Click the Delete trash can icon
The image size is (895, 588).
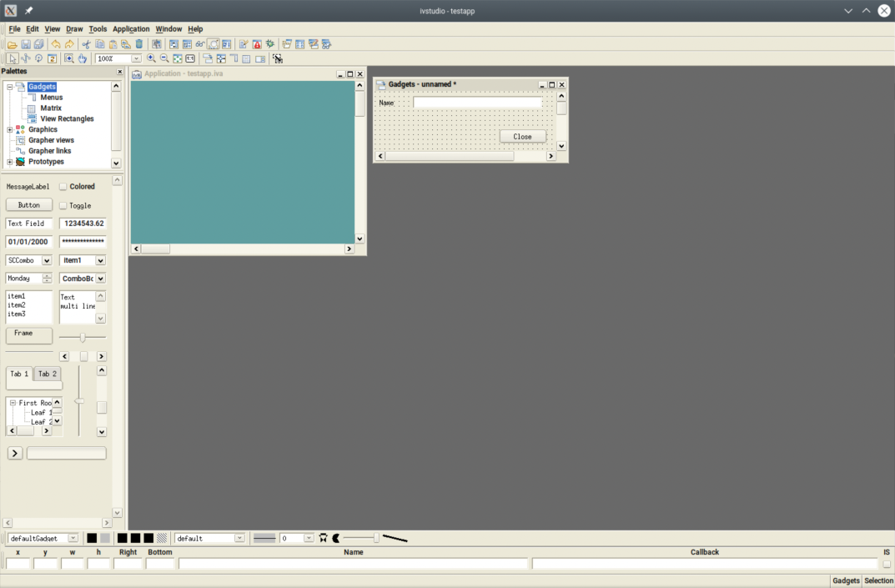tap(139, 44)
